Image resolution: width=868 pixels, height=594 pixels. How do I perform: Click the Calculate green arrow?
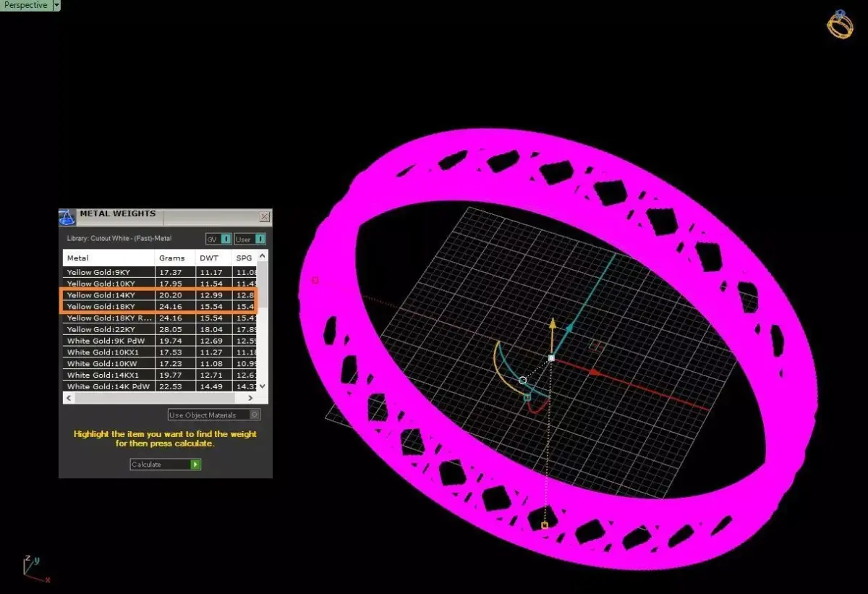195,464
